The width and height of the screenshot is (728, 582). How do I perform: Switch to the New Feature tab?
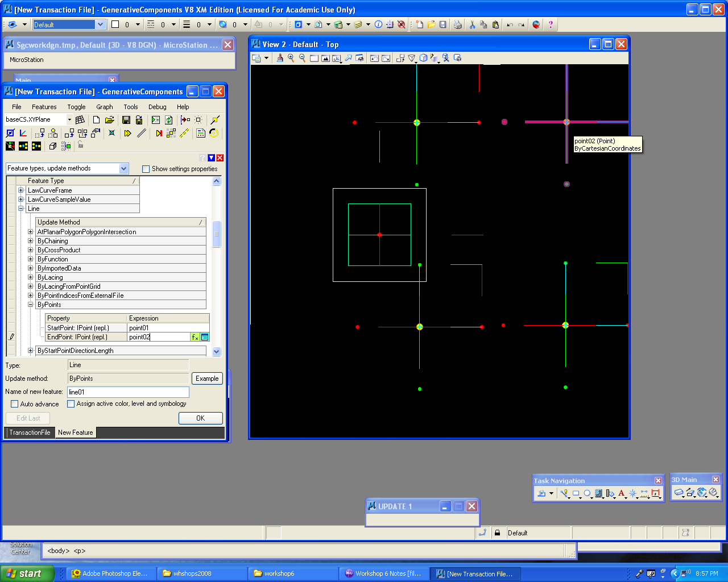click(x=76, y=433)
